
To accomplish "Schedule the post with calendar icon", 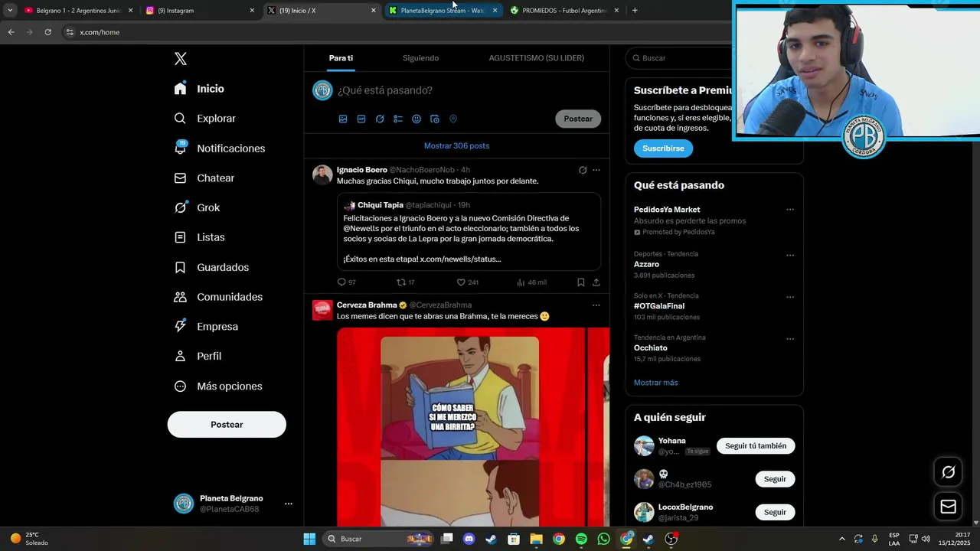I will [x=435, y=119].
